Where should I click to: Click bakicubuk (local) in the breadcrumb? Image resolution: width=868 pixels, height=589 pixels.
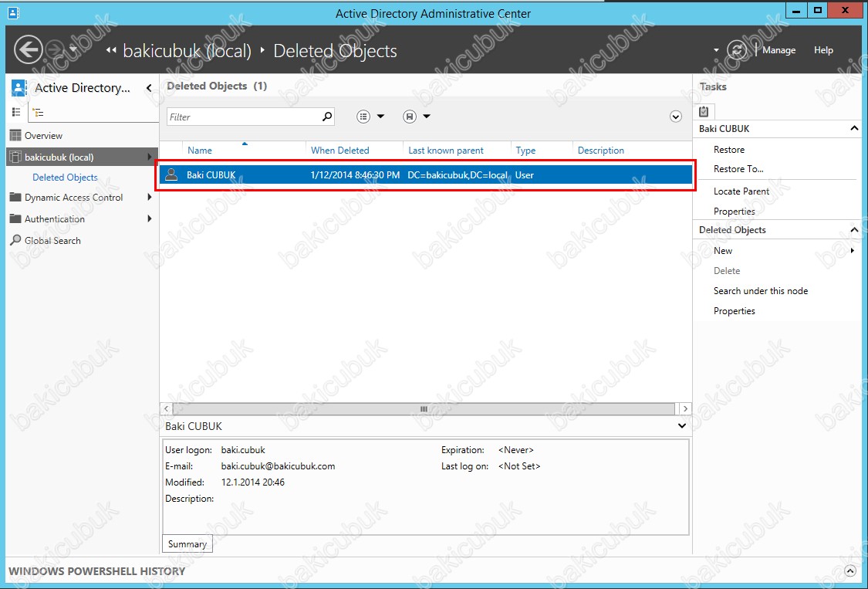pos(187,50)
